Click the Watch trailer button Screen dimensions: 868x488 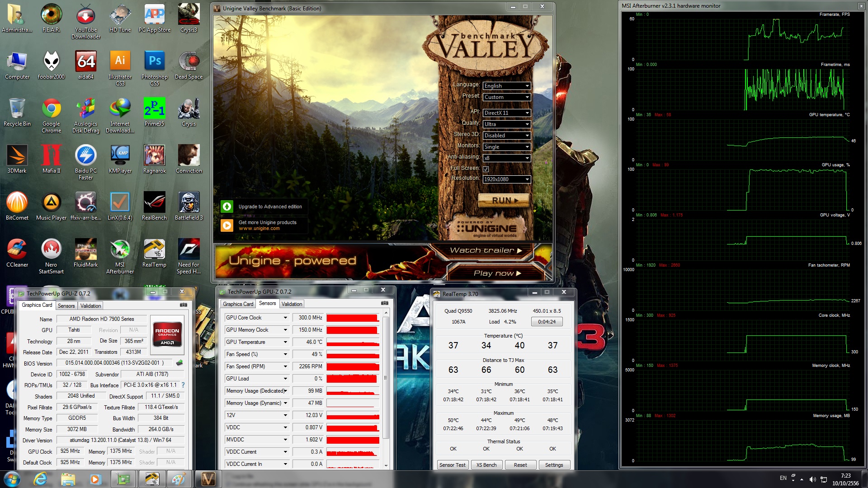(486, 250)
